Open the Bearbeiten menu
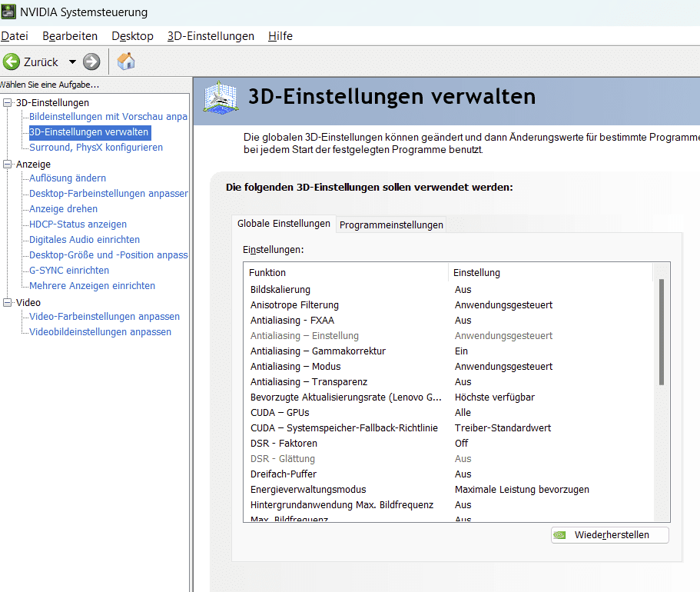Screen dimensions: 700x592 [x=70, y=36]
